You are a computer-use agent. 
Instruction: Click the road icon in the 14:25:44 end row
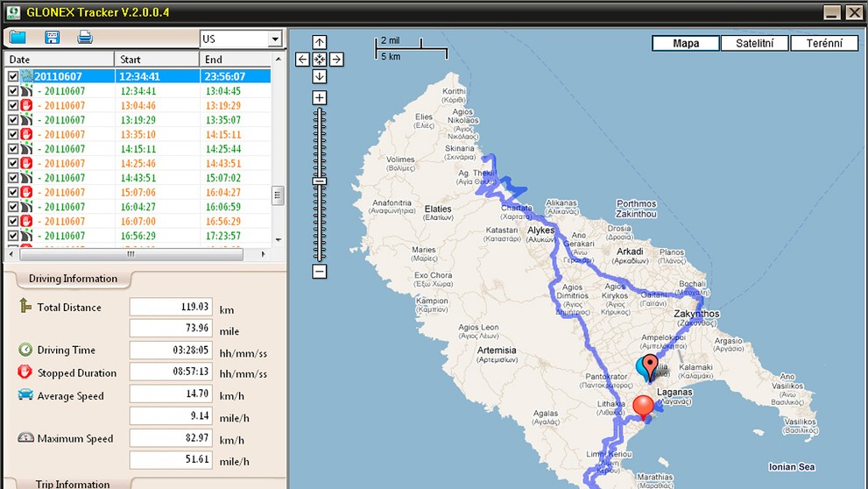[26, 148]
